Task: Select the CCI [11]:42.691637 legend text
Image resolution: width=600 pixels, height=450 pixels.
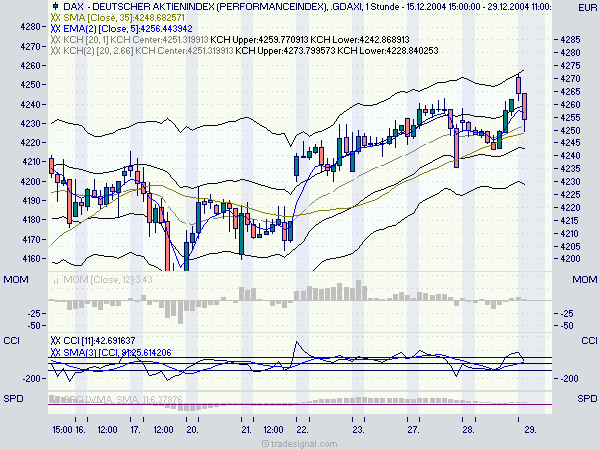Action: pyautogui.click(x=99, y=341)
